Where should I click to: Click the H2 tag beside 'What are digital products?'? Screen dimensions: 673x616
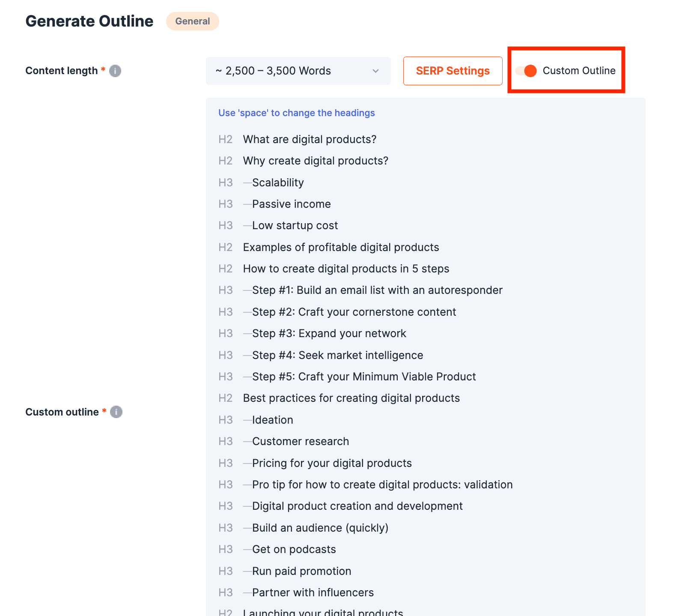tap(225, 139)
